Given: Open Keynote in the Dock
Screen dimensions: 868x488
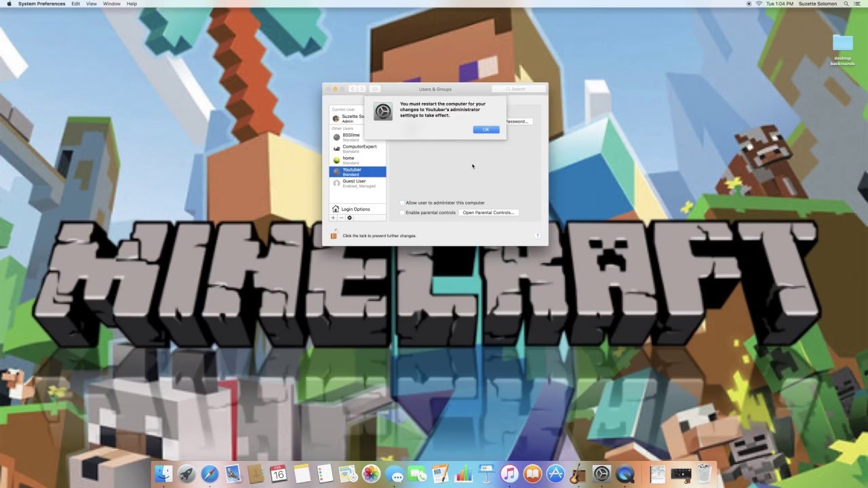Looking at the screenshot, I should 486,474.
